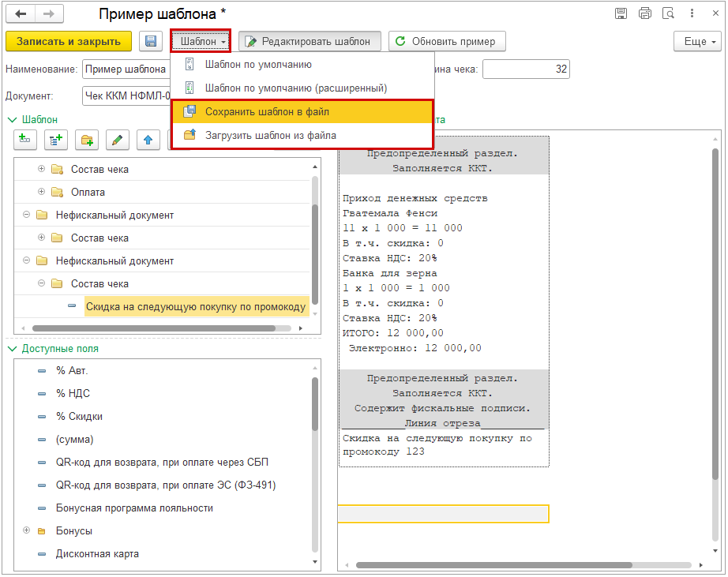Click the add folder group icon
The height and width of the screenshot is (577, 728).
[87, 139]
